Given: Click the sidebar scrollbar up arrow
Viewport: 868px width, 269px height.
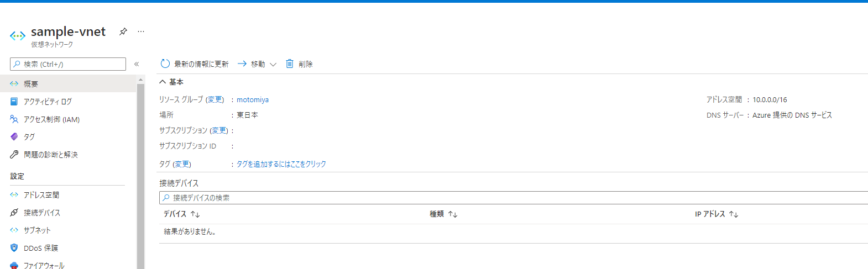Looking at the screenshot, I should click(140, 80).
